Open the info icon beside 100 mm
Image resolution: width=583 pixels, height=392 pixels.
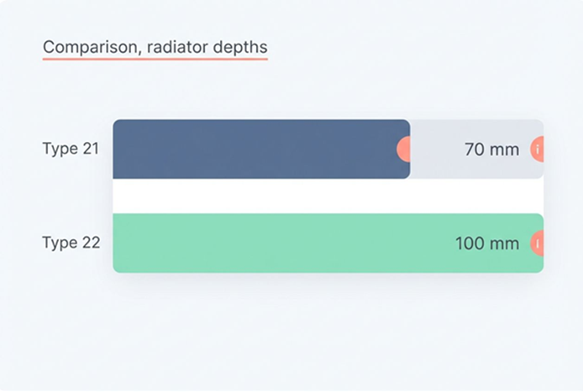[537, 243]
